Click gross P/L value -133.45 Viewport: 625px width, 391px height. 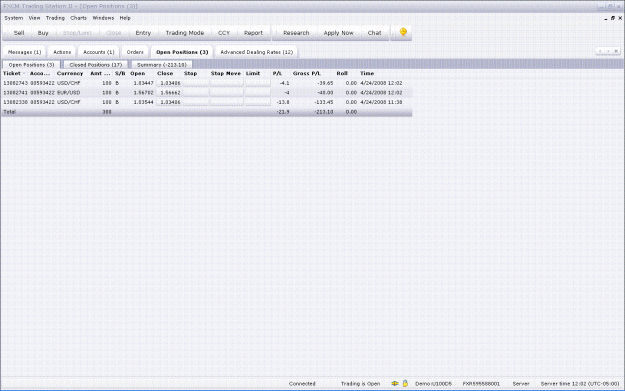[323, 102]
